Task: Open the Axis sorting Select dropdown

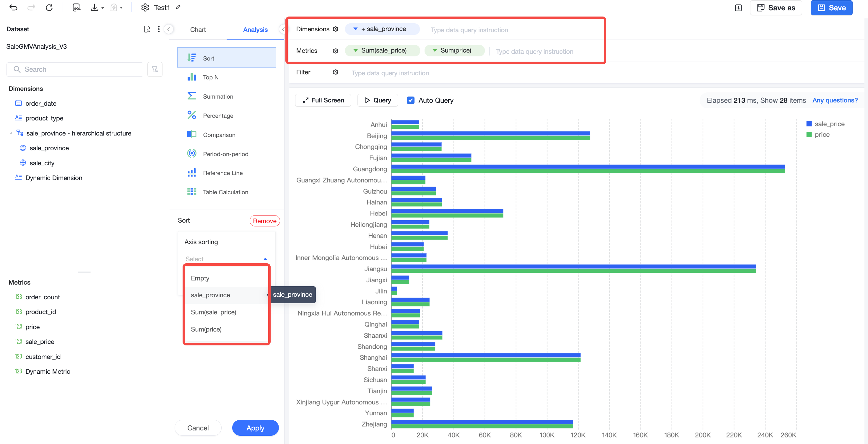Action: [x=226, y=259]
